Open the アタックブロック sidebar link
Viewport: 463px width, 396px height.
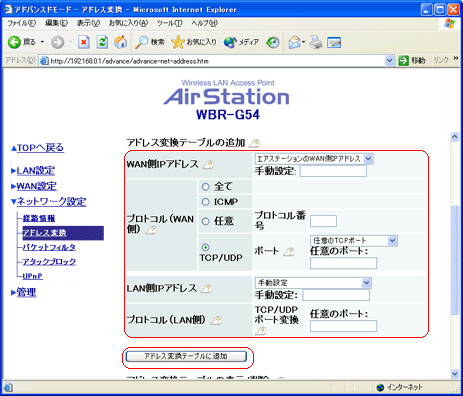(49, 262)
